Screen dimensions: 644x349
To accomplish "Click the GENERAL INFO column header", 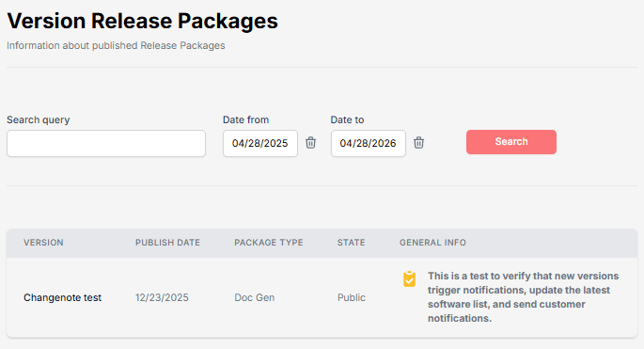I will [432, 243].
